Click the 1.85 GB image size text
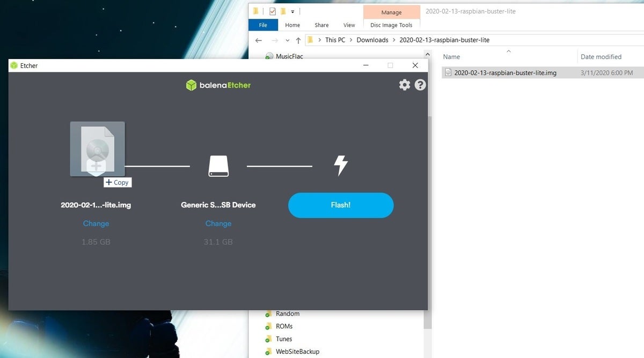This screenshot has height=358, width=644. point(96,242)
